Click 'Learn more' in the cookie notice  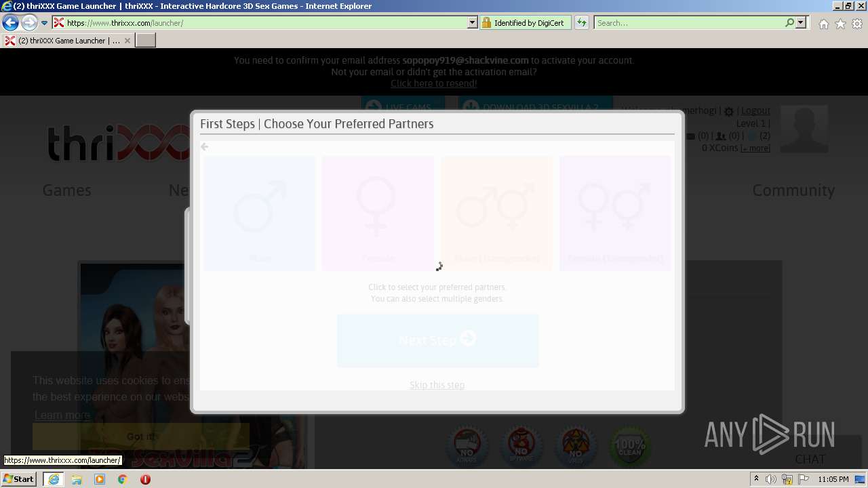[62, 415]
